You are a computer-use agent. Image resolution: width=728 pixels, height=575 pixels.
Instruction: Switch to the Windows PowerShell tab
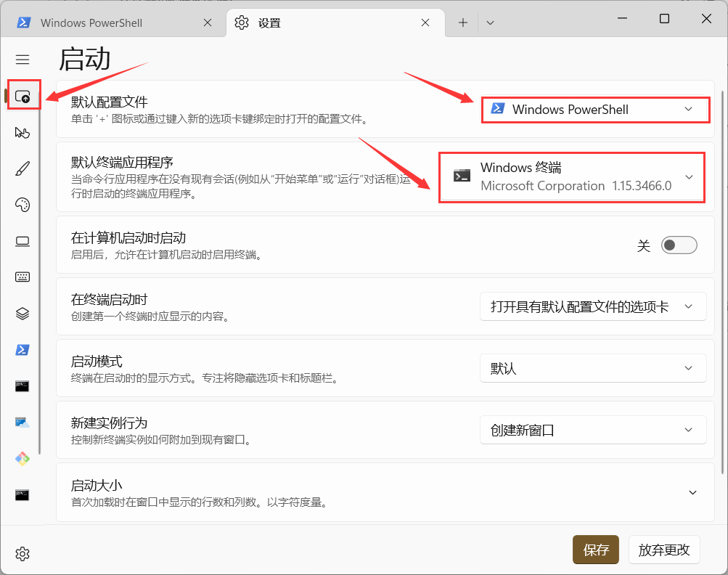click(x=115, y=23)
